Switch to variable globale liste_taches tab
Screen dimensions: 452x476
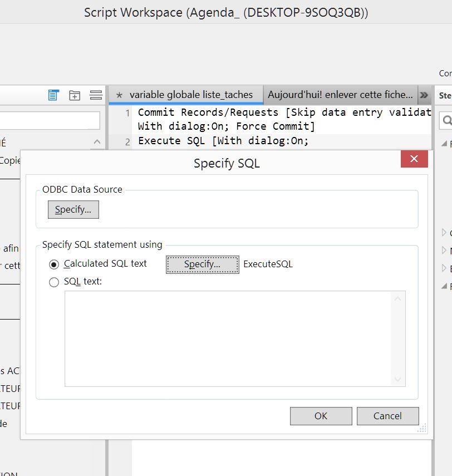pos(186,95)
